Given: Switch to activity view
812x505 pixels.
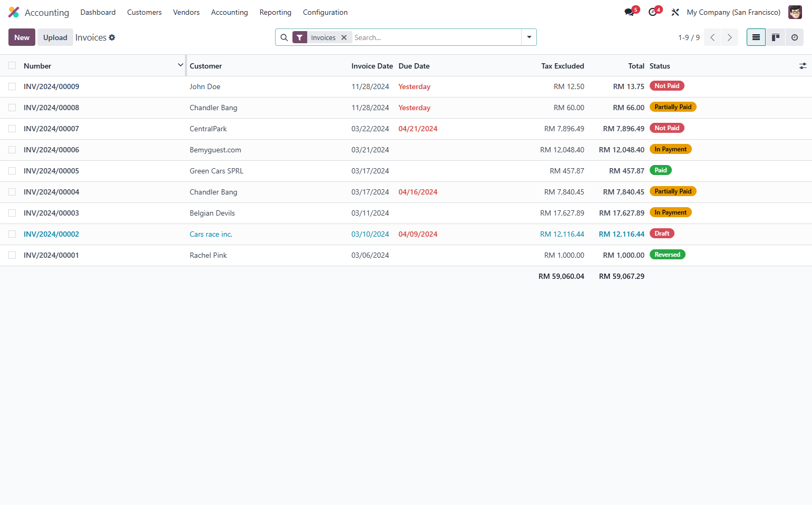Looking at the screenshot, I should [794, 37].
